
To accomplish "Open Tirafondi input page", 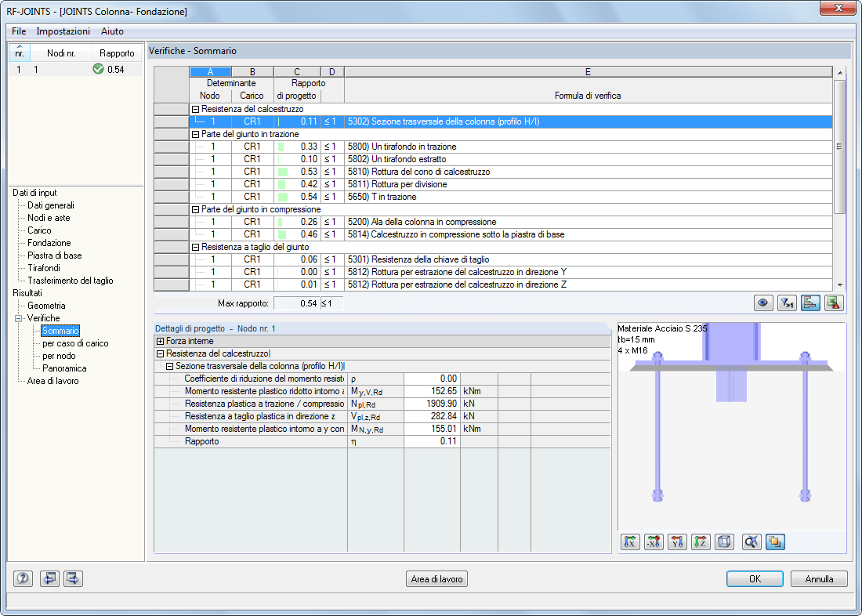I will tap(44, 268).
